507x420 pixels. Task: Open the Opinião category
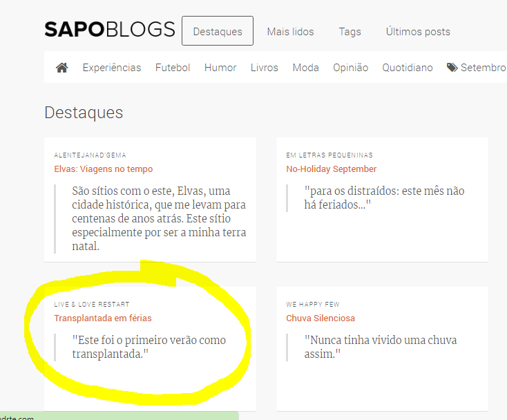click(350, 68)
